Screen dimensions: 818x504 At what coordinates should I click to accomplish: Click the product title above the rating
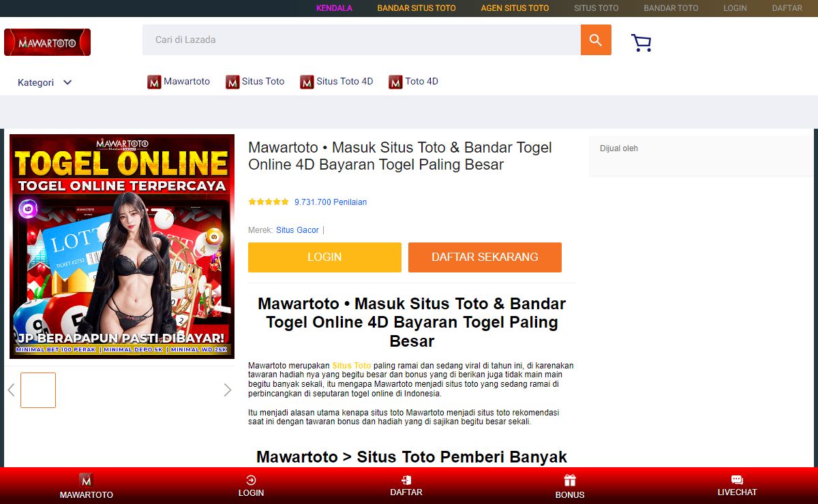click(400, 156)
